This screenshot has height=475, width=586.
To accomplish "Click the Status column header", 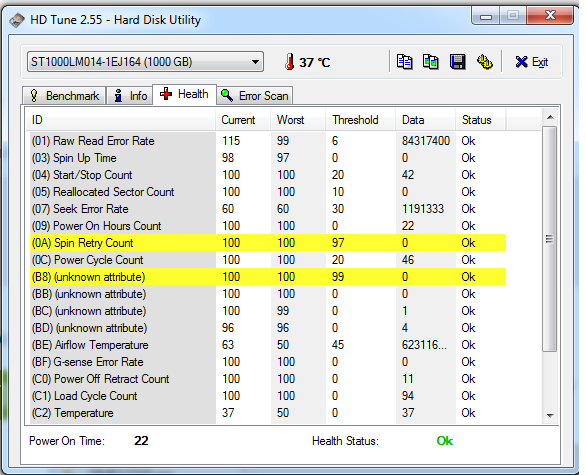I will pos(481,120).
